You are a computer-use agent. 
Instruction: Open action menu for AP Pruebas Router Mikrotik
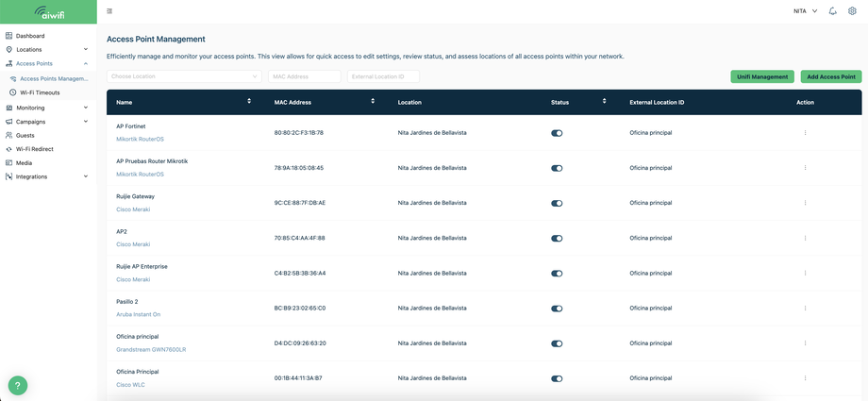[x=805, y=168]
